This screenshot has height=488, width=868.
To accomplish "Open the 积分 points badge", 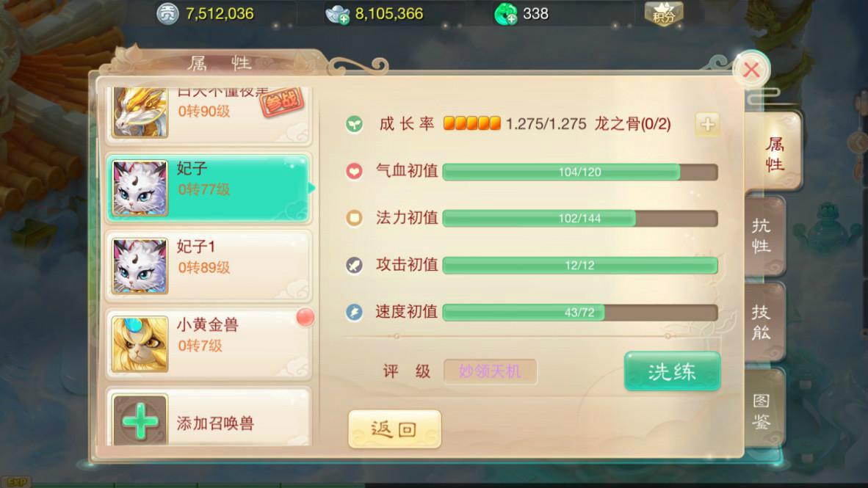I will (664, 13).
